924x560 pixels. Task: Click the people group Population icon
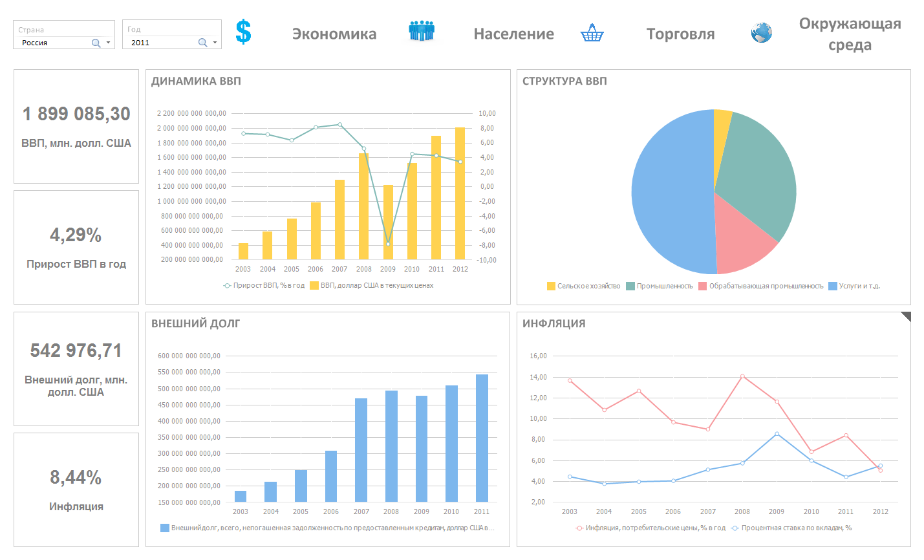click(422, 31)
